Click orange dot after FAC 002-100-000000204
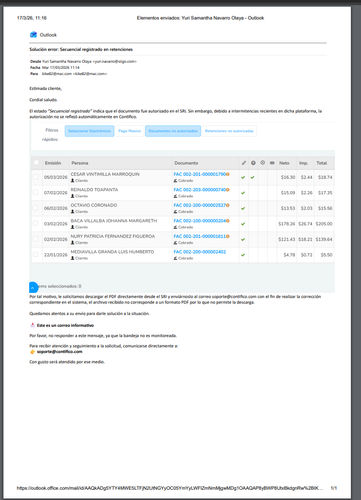The image size is (361, 500). [228, 221]
